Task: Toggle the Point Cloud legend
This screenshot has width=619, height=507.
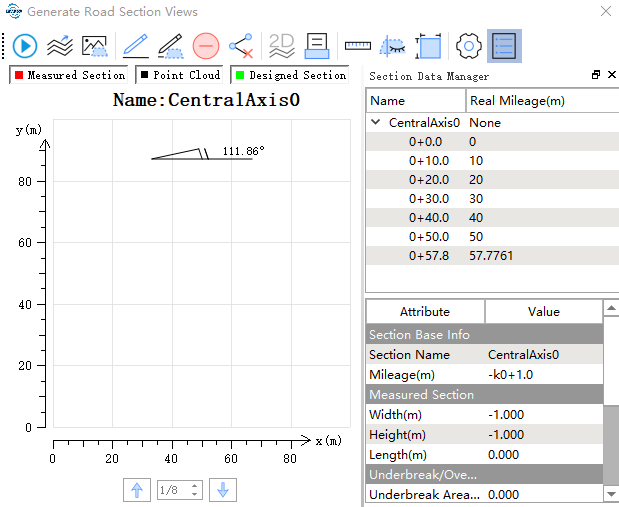Action: [181, 75]
